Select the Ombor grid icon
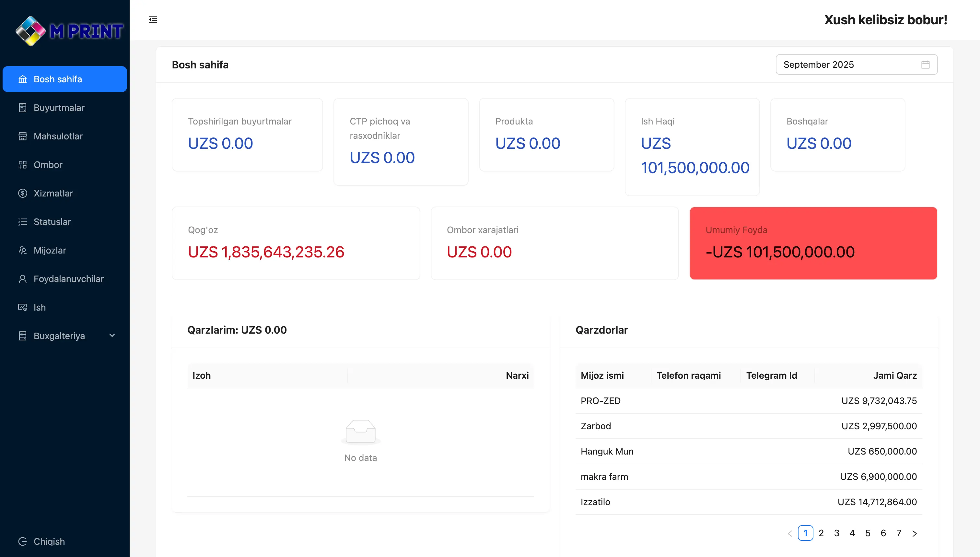 click(x=23, y=164)
